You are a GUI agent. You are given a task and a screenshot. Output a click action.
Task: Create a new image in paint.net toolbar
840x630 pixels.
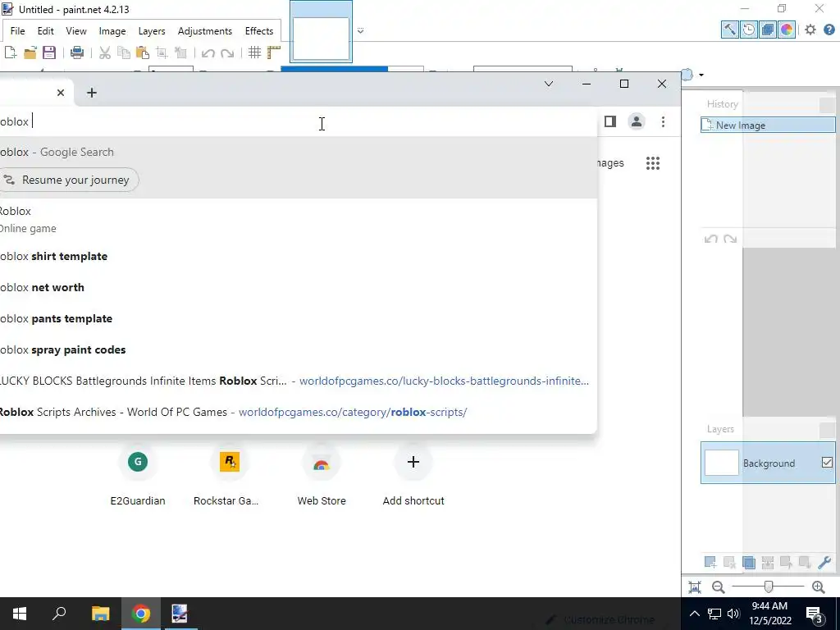10,52
